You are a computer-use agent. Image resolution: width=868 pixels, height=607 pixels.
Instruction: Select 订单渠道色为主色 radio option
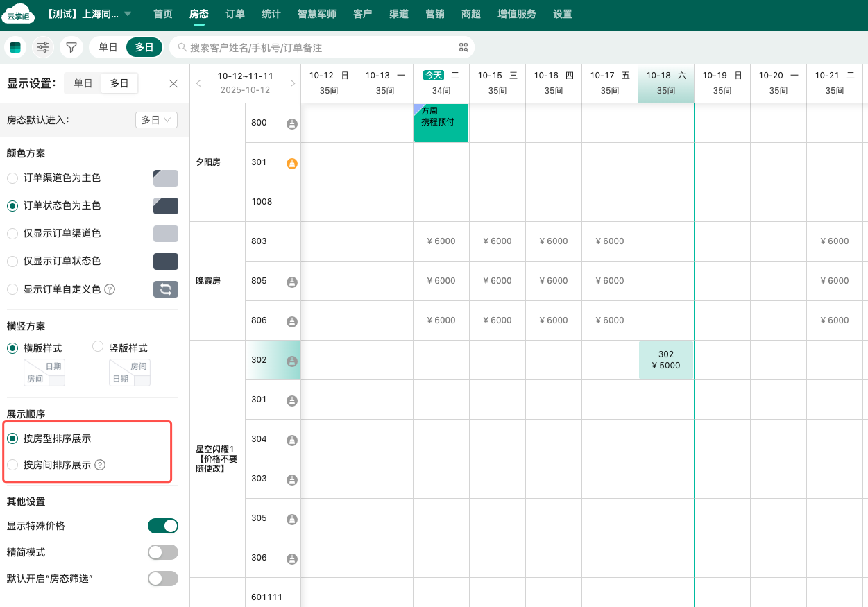click(12, 178)
